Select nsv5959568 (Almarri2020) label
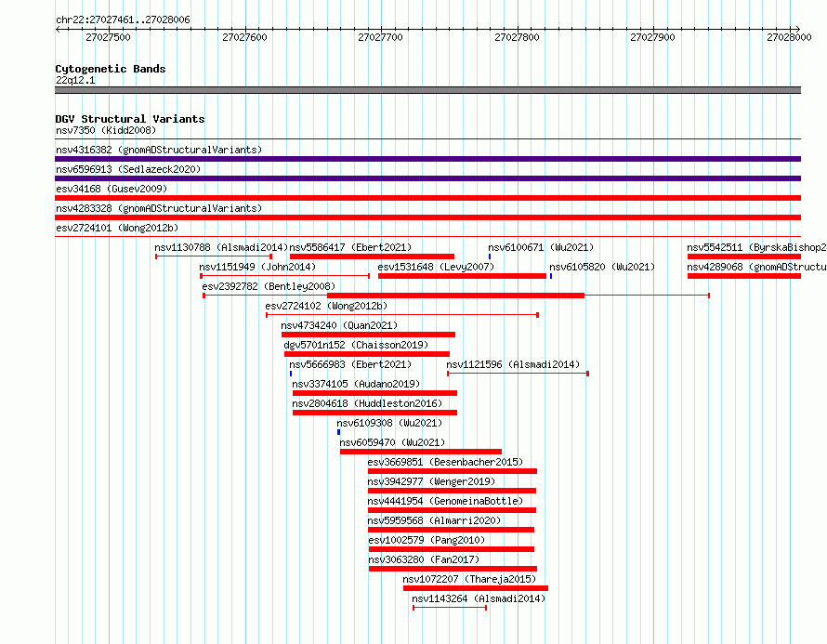The height and width of the screenshot is (644, 827). pos(434,520)
